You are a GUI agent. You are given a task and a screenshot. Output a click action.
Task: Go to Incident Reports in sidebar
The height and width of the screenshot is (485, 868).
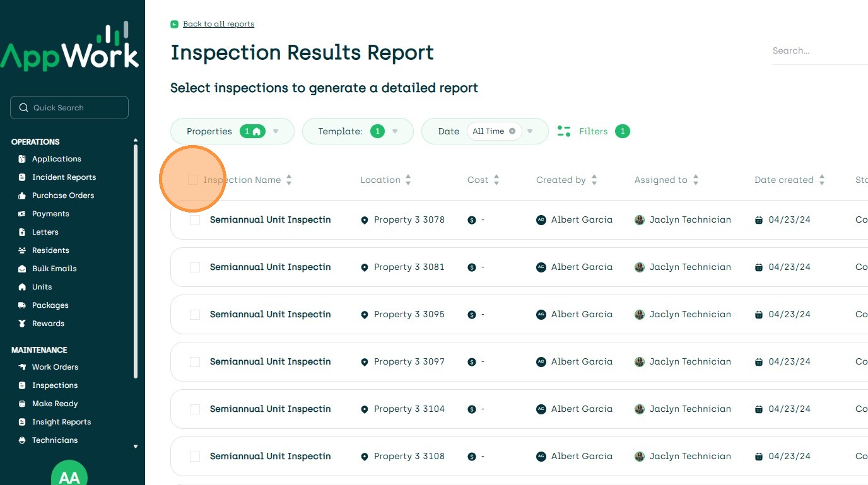[x=64, y=177]
